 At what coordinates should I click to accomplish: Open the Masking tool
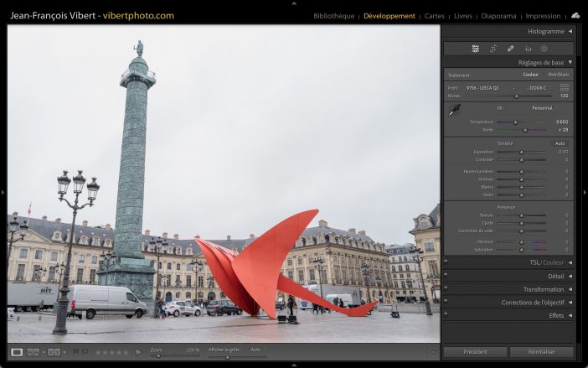(x=544, y=49)
